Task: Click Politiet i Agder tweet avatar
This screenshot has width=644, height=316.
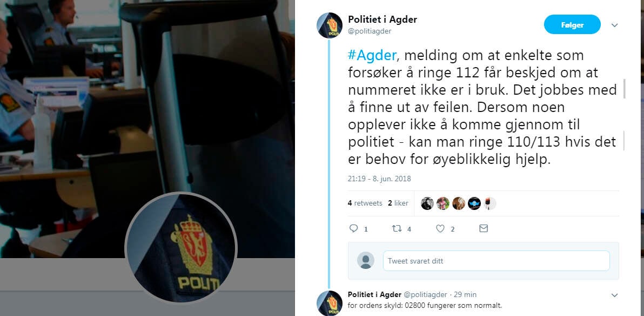Action: coord(330,25)
